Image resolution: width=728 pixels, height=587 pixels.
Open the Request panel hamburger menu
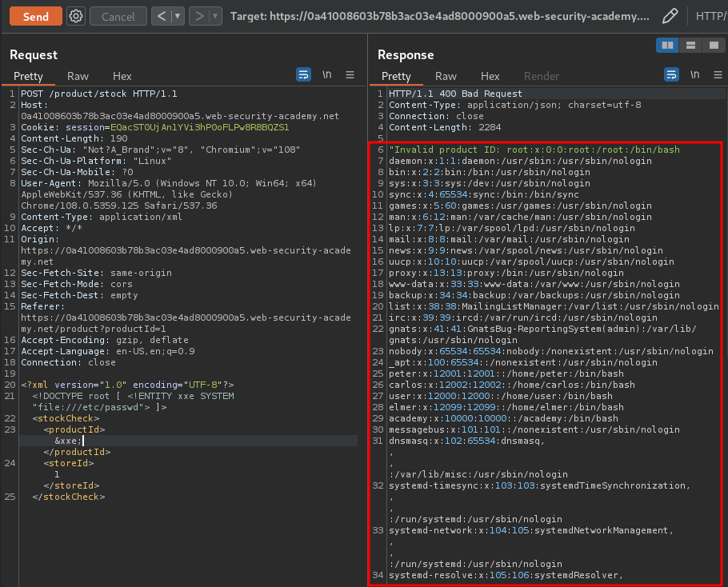pos(350,74)
